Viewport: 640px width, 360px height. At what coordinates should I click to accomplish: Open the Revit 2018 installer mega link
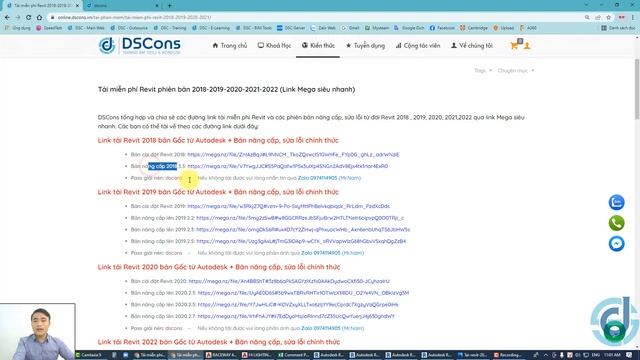pyautogui.click(x=293, y=154)
